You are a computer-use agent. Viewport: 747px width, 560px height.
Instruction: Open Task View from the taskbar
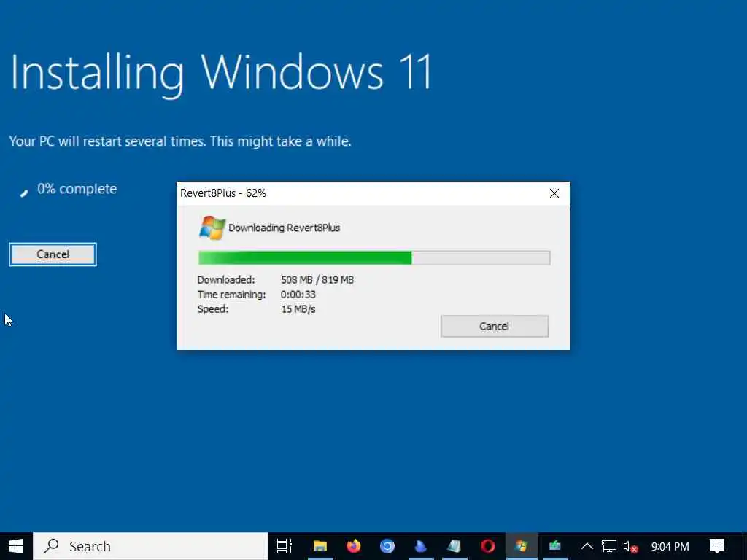coord(285,546)
